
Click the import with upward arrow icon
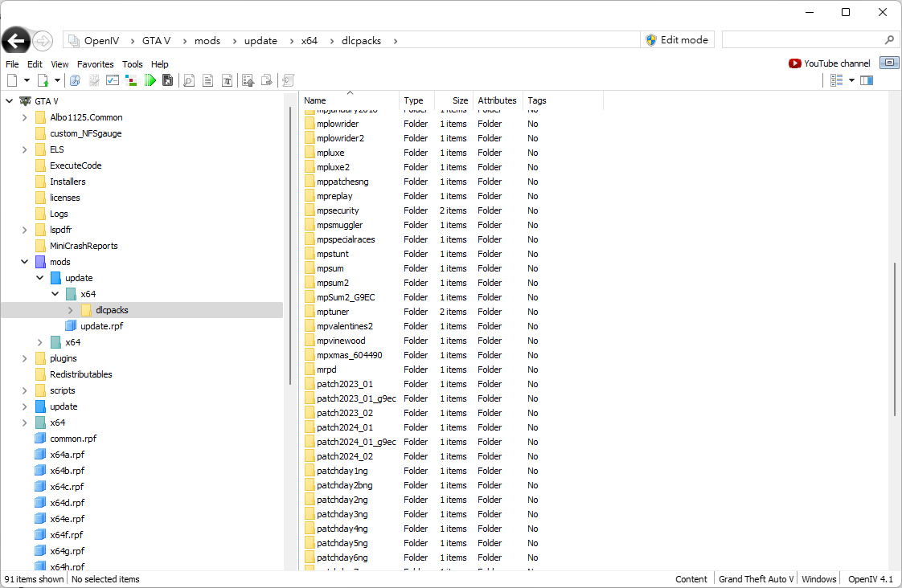(x=248, y=80)
